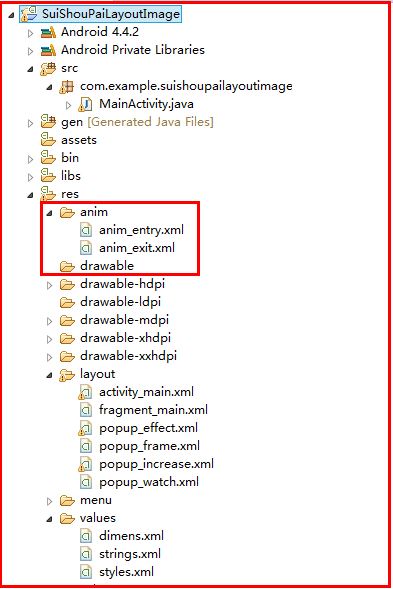Select the dimens.xml file name
Viewport: 393px width, 589px height.
(x=131, y=536)
